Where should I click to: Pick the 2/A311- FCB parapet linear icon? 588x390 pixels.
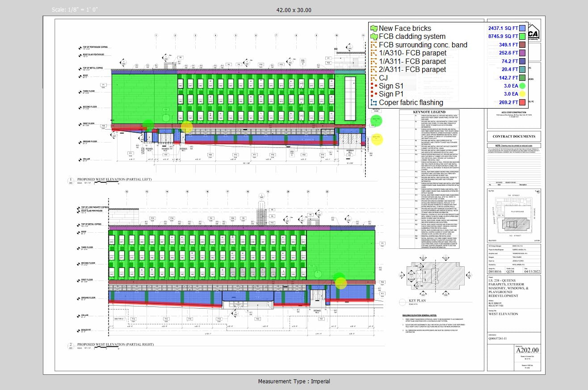click(x=374, y=70)
